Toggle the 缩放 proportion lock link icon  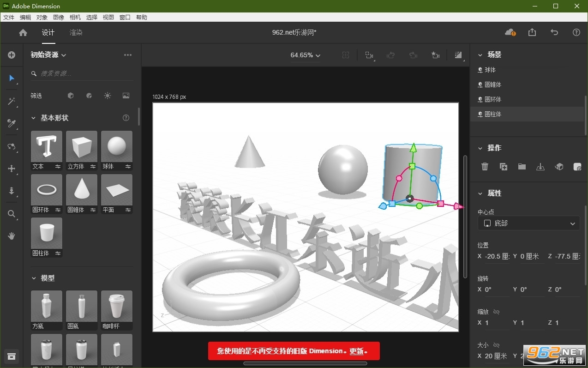click(x=496, y=312)
